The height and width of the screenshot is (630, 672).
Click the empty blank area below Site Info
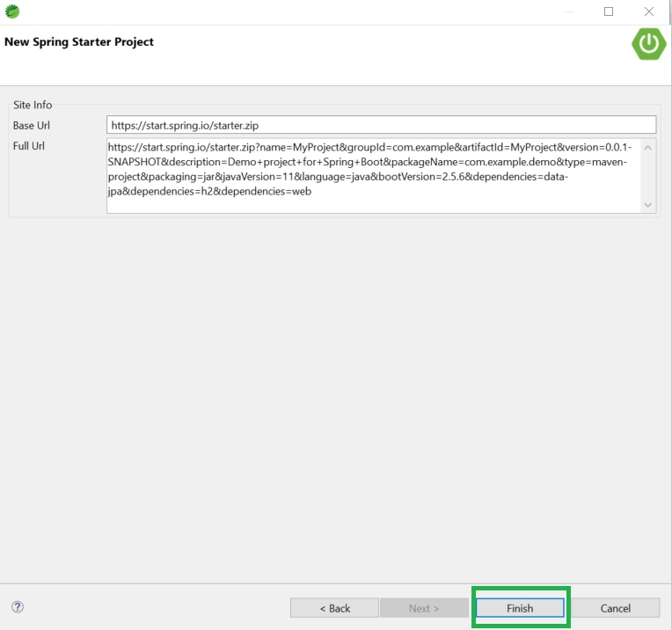(x=334, y=396)
